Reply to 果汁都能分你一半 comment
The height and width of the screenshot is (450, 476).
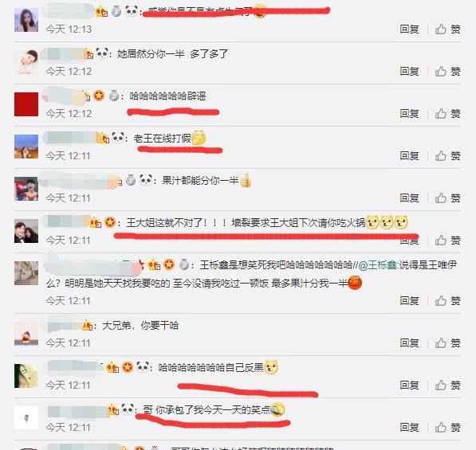coord(409,198)
